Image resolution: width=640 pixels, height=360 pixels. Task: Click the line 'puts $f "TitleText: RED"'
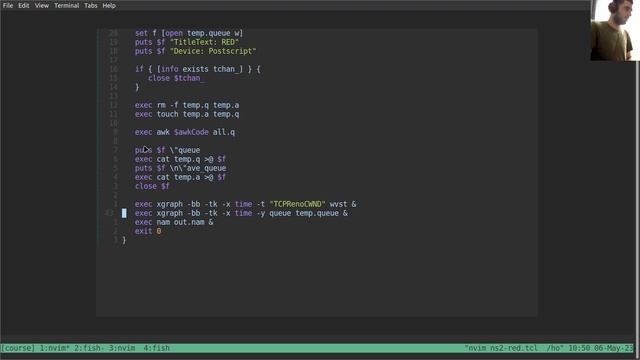click(187, 42)
